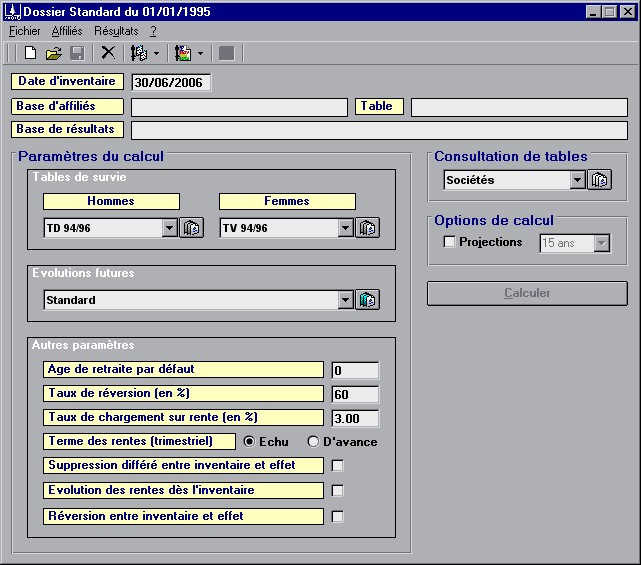Open table viewer next to Femmes TV 94/96
This screenshot has height=565, width=641.
coord(368,228)
